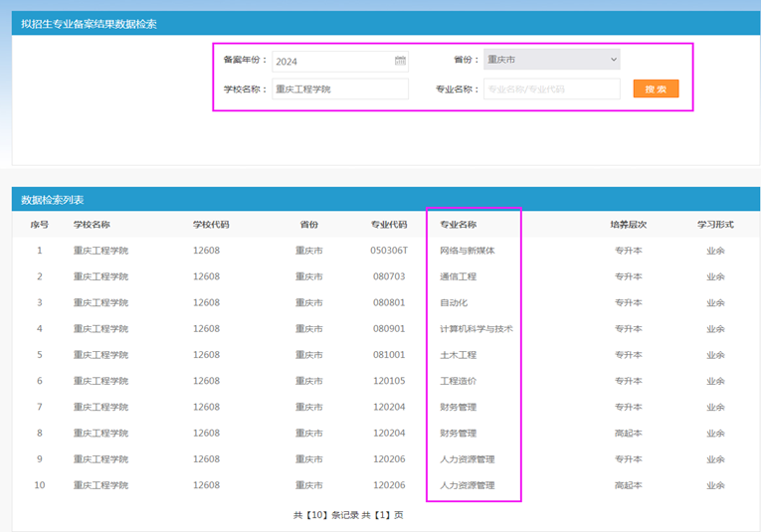This screenshot has width=761, height=532.
Task: Click the 专业名称 search input field
Action: coord(551,89)
